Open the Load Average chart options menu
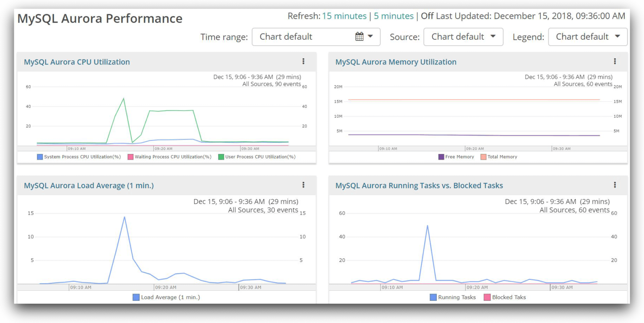Viewport: 644px width, 323px height. click(303, 185)
